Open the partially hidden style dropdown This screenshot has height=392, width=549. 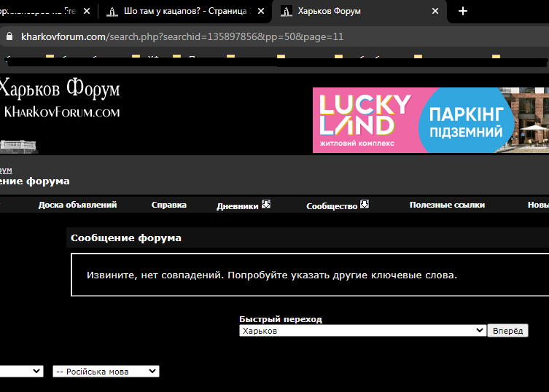[21, 372]
